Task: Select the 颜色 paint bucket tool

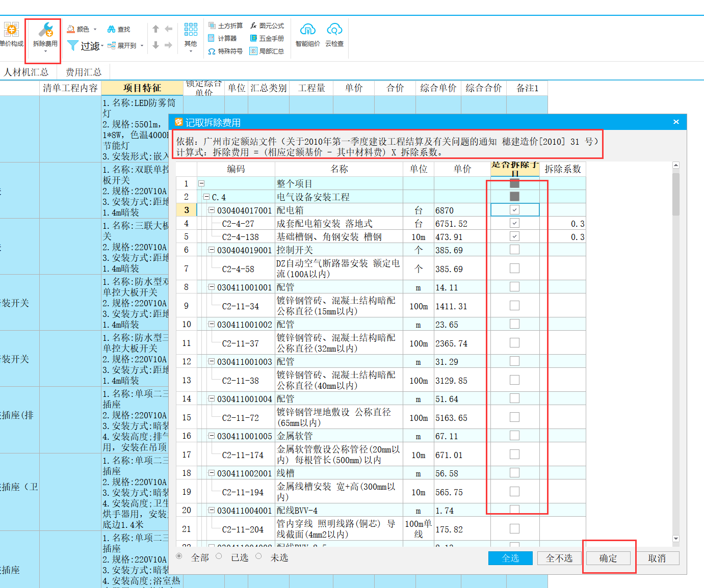Action: [71, 29]
